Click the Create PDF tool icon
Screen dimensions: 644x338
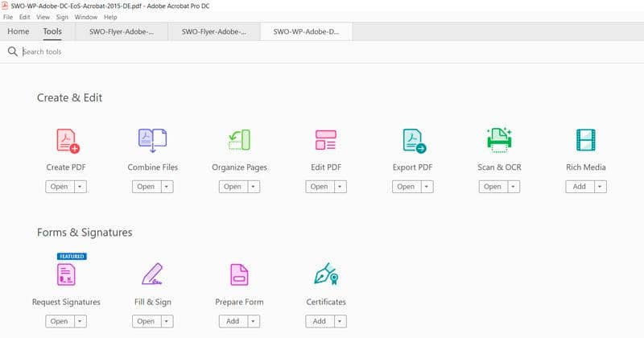[x=67, y=140]
